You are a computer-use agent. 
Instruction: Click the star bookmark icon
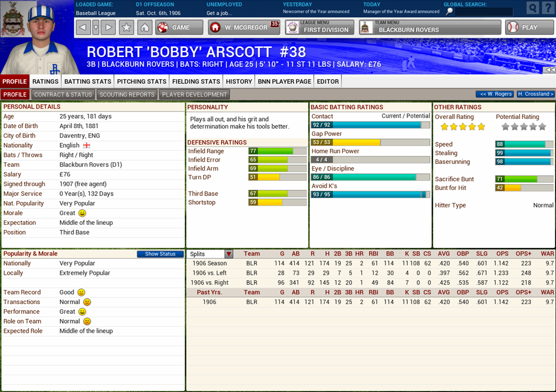pyautogui.click(x=127, y=27)
